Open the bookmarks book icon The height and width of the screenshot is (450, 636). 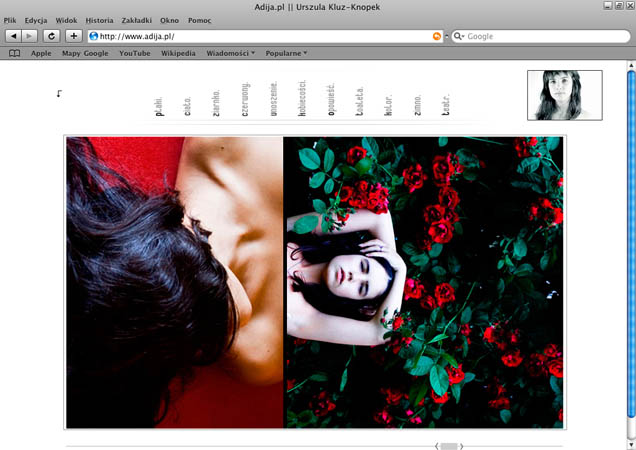click(14, 53)
